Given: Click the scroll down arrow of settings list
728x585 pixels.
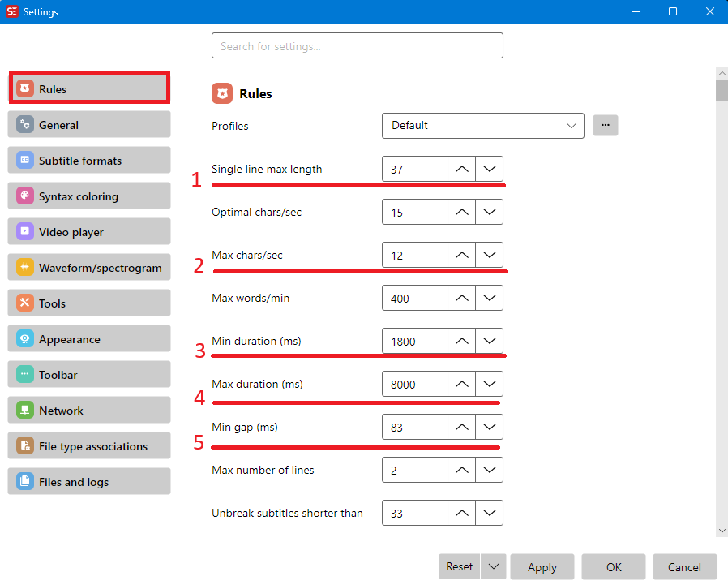Looking at the screenshot, I should (722, 531).
